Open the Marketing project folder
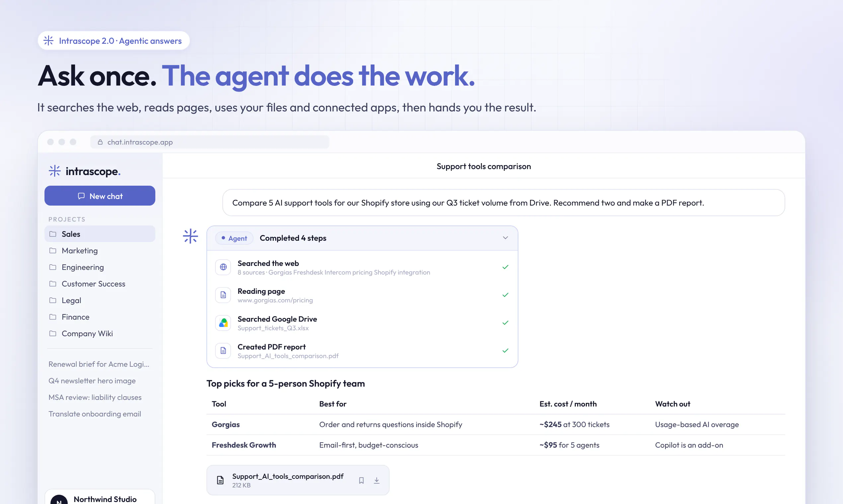This screenshot has width=843, height=504. pyautogui.click(x=100, y=250)
